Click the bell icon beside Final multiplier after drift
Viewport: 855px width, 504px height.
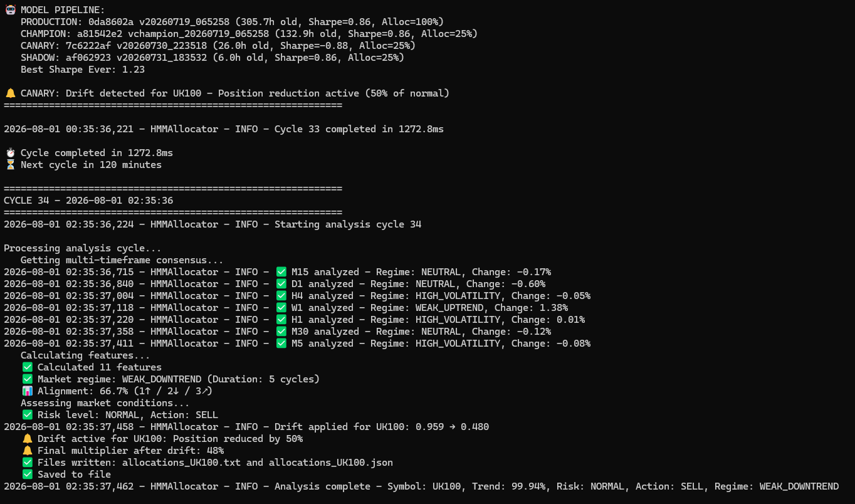point(27,451)
